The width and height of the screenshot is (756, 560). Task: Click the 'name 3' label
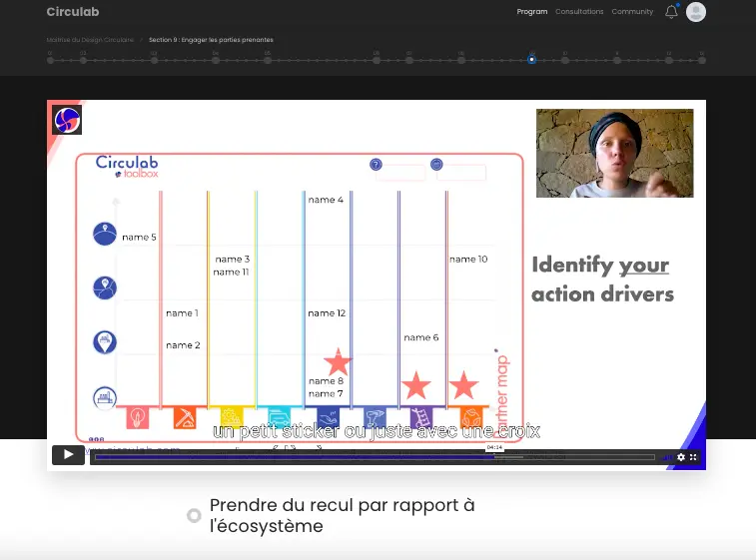[x=233, y=260]
